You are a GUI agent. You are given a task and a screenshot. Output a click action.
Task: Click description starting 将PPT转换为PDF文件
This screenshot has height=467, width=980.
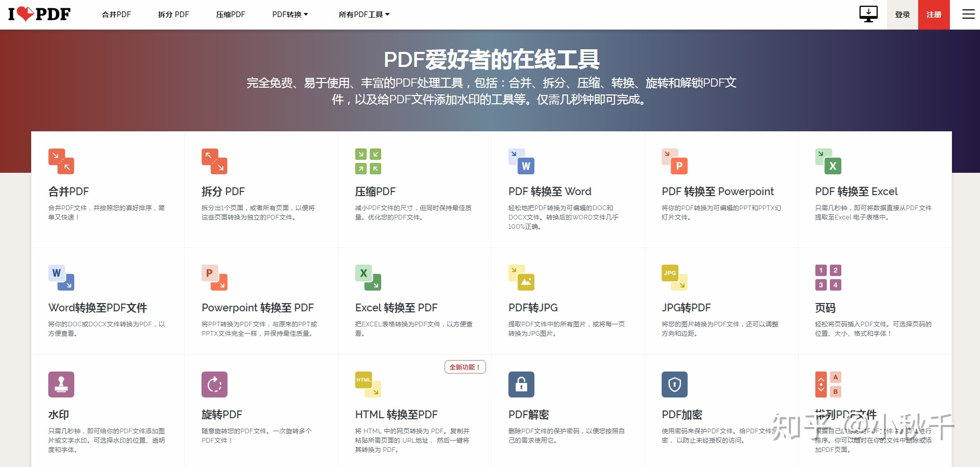[x=259, y=328]
